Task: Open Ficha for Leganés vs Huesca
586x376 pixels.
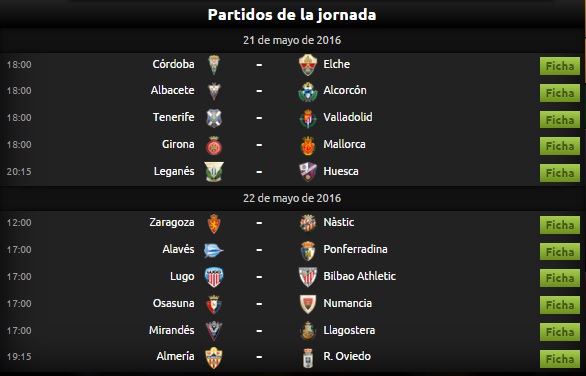Action: tap(560, 173)
